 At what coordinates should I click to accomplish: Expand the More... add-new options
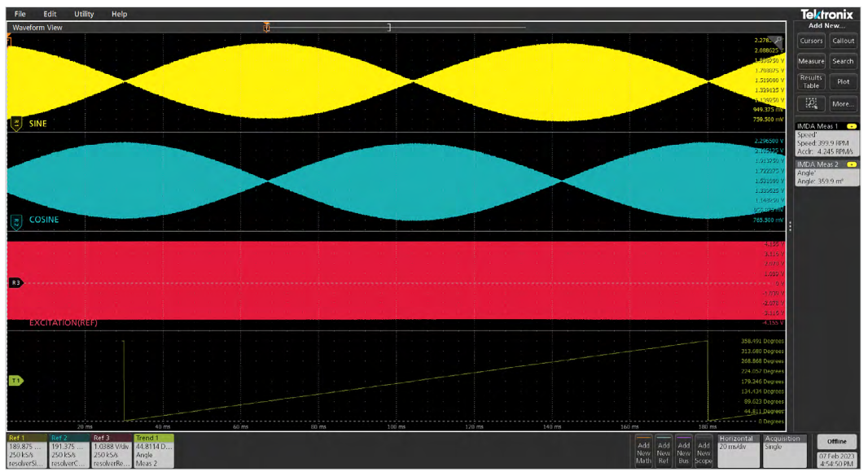pos(843,104)
